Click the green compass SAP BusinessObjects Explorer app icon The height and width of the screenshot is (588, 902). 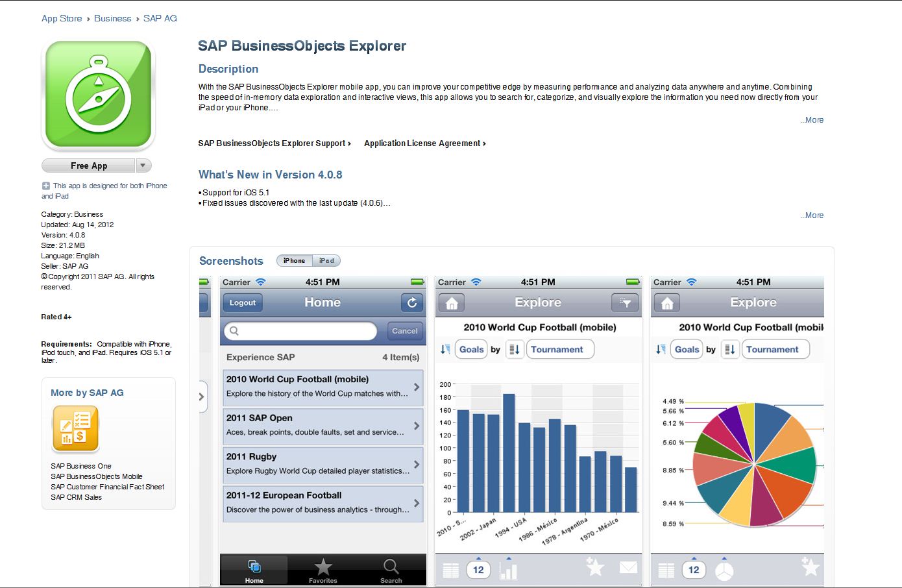pos(98,95)
